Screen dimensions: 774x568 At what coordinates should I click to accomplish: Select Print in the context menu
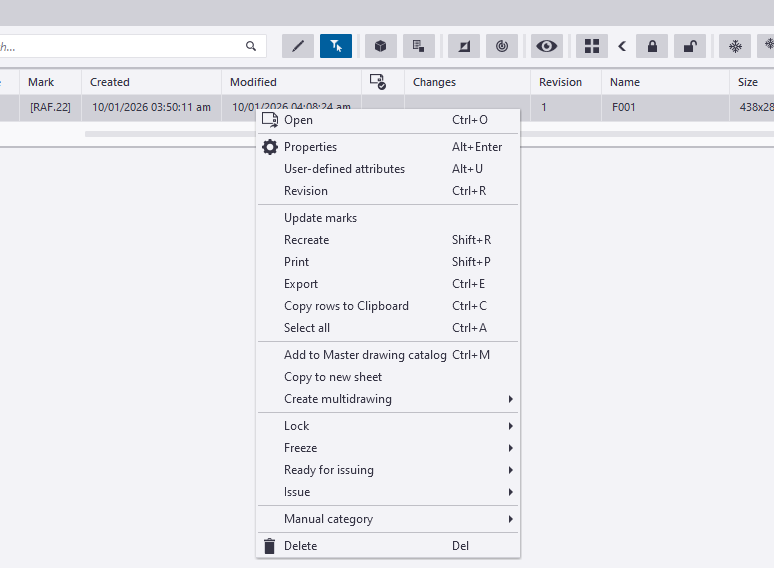pyautogui.click(x=388, y=262)
